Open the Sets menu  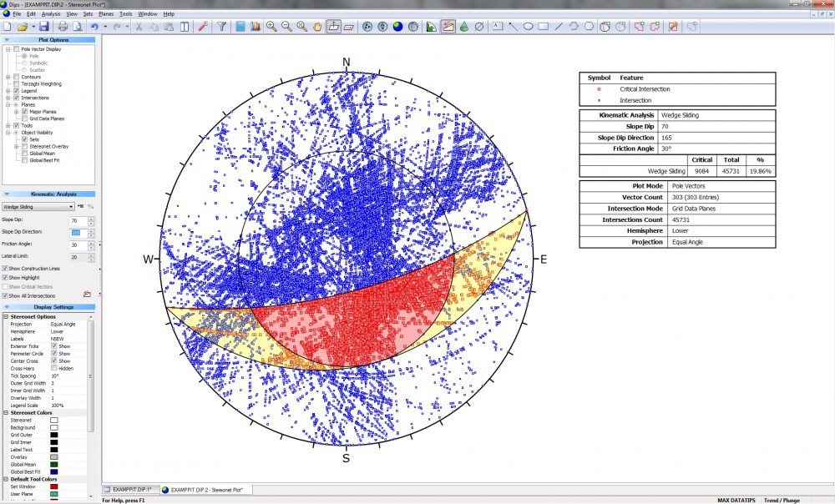pos(88,14)
